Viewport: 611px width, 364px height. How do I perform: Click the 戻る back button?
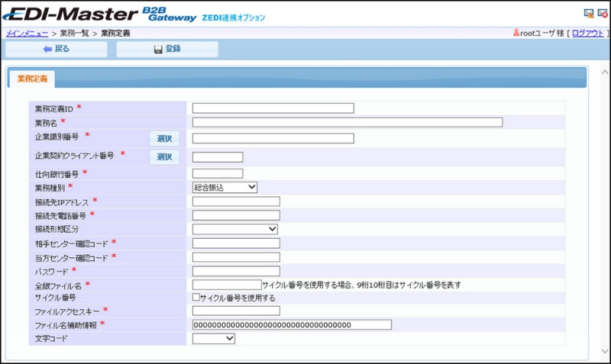click(x=57, y=49)
